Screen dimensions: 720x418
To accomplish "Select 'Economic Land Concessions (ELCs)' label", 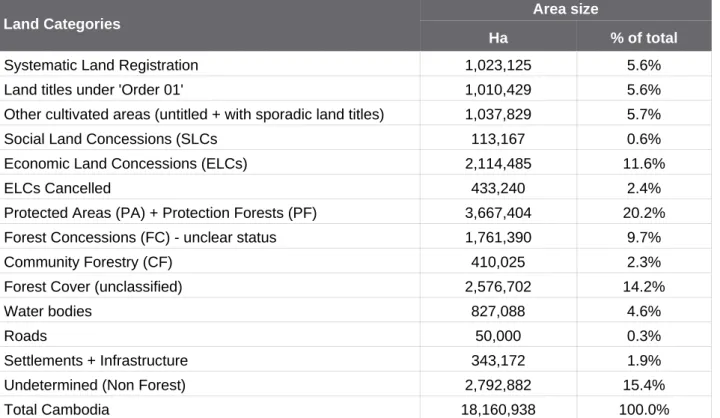I will point(126,164).
